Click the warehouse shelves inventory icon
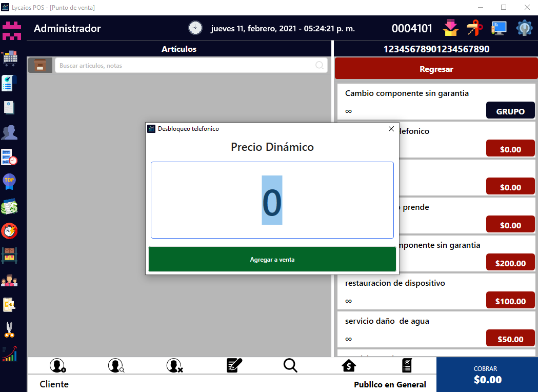The image size is (538, 392). tap(10, 255)
